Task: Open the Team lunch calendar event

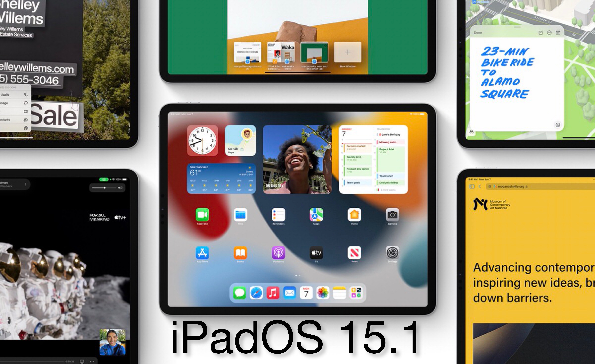Action: (391, 176)
